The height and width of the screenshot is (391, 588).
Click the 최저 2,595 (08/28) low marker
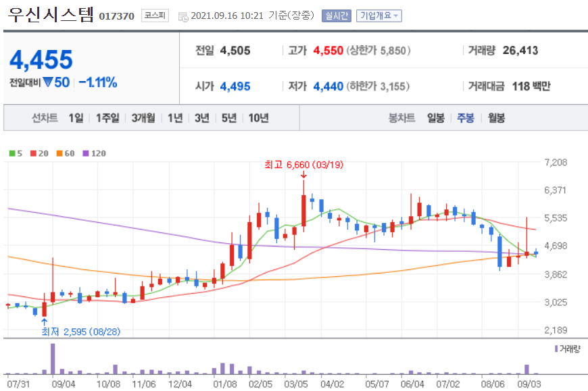pyautogui.click(x=80, y=332)
